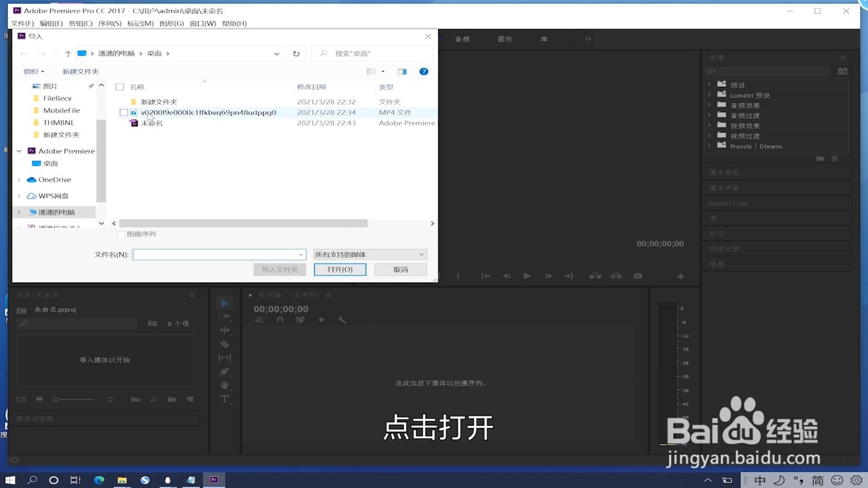The image size is (868, 488).
Task: Open the 剪辑(C) menu
Action: 80,23
